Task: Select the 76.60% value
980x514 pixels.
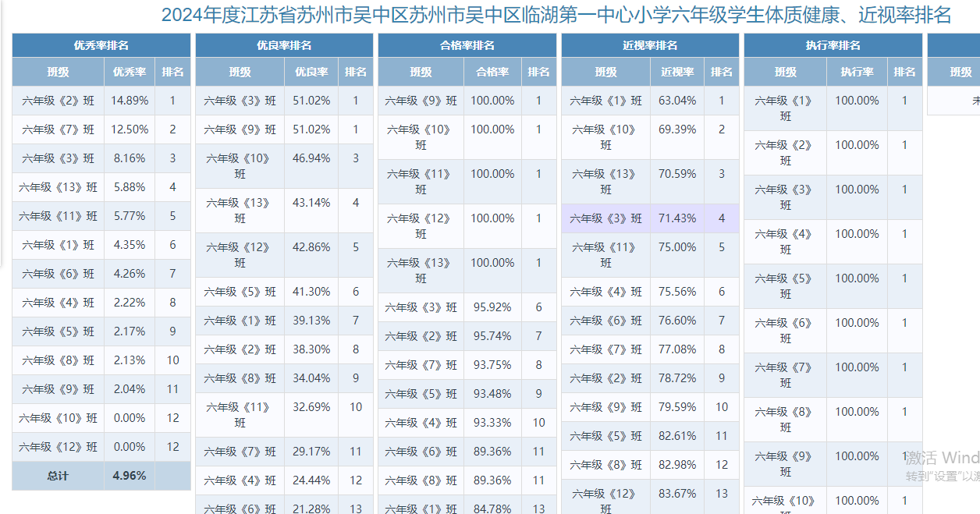Action: [x=677, y=321]
